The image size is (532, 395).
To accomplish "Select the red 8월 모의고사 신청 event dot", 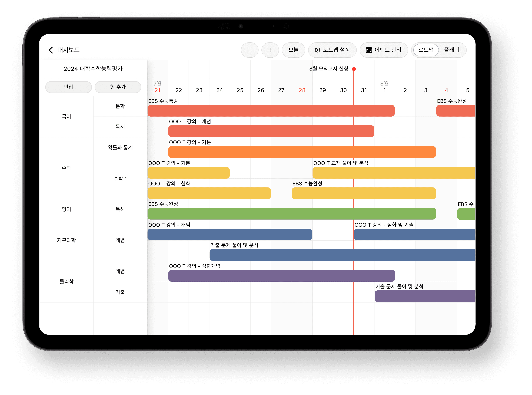I will coord(354,69).
